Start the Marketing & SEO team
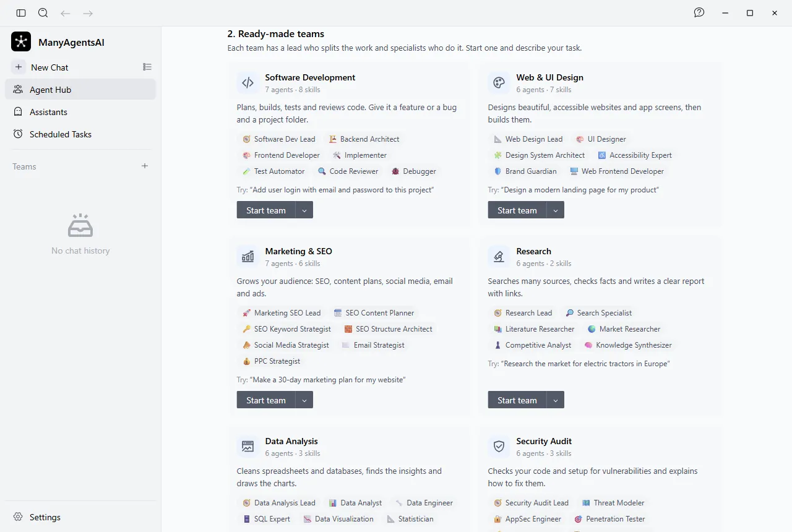This screenshot has height=532, width=792. pos(266,400)
